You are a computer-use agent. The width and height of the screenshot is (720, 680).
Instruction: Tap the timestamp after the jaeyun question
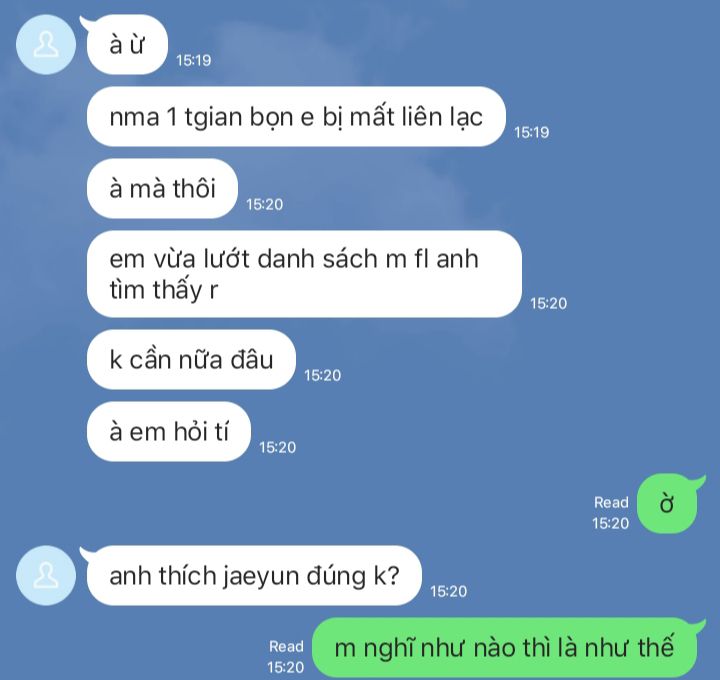[448, 591]
